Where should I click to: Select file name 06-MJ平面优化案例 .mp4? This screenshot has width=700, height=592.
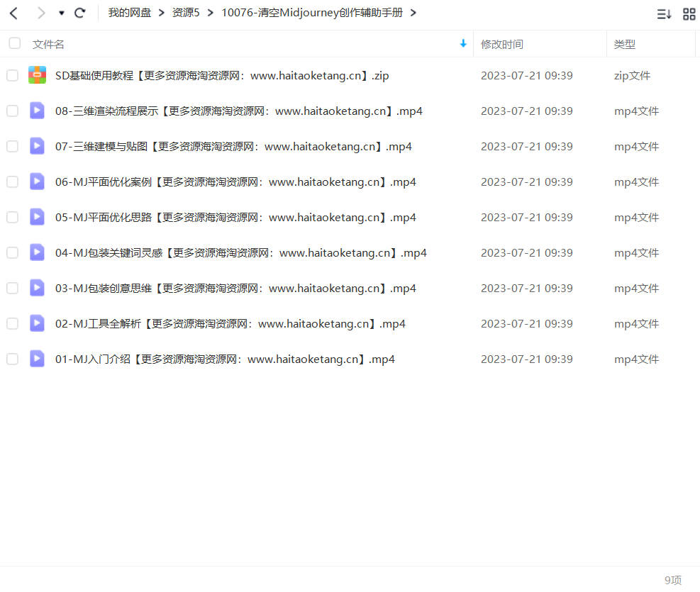tap(235, 182)
